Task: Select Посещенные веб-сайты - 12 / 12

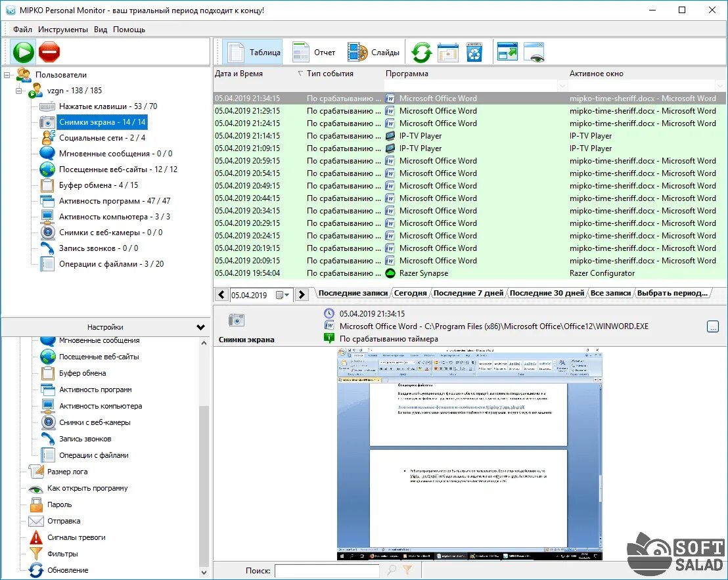Action: tap(118, 169)
